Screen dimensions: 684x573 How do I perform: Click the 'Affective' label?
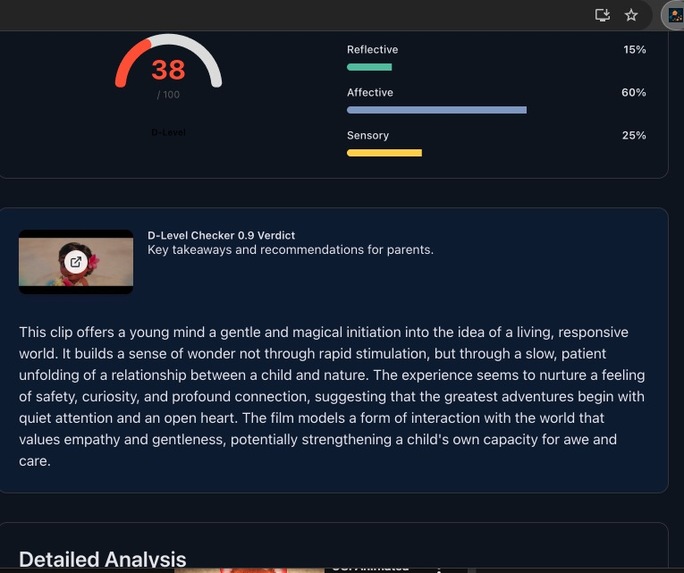[x=370, y=92]
